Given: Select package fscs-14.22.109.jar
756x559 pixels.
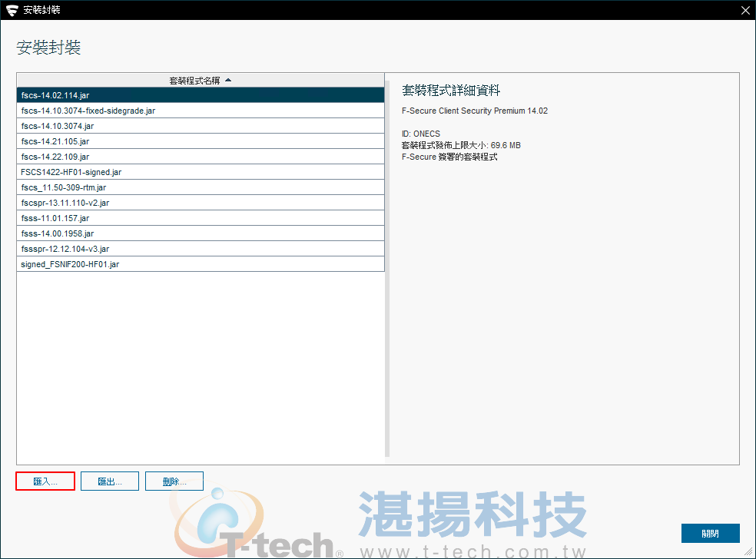Looking at the screenshot, I should pyautogui.click(x=201, y=157).
